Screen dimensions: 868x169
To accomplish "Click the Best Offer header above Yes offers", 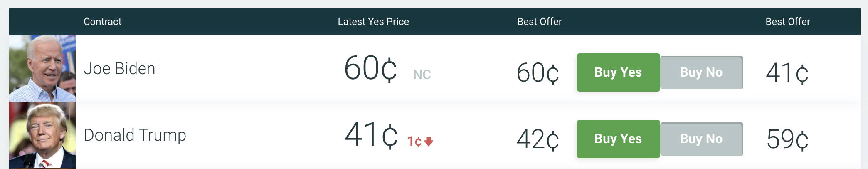I will click(x=539, y=22).
